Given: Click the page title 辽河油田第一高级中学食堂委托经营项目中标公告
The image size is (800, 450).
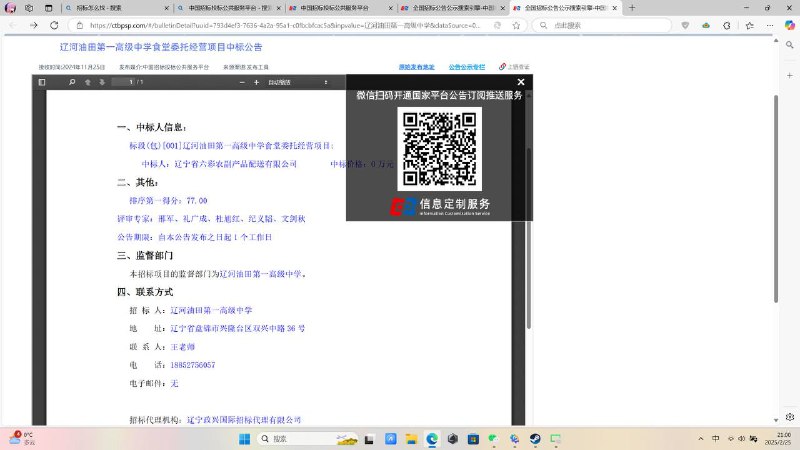Looking at the screenshot, I should (161, 47).
